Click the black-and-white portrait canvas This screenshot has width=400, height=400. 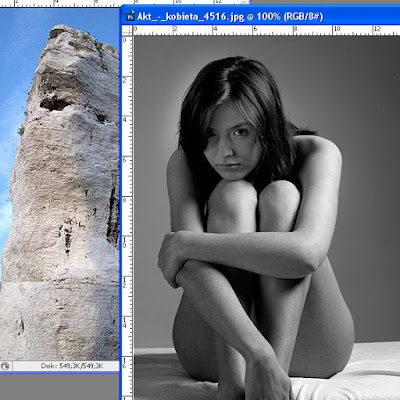point(267,218)
